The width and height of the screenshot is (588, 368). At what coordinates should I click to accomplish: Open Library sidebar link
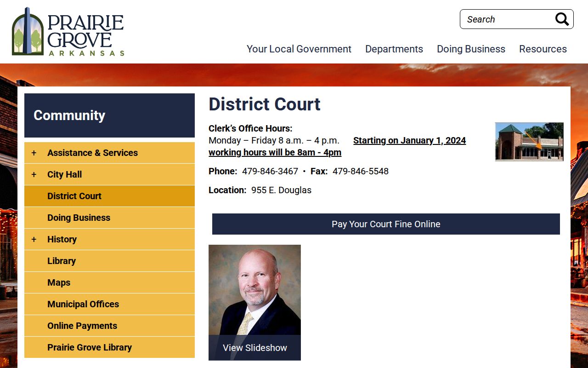point(109,261)
